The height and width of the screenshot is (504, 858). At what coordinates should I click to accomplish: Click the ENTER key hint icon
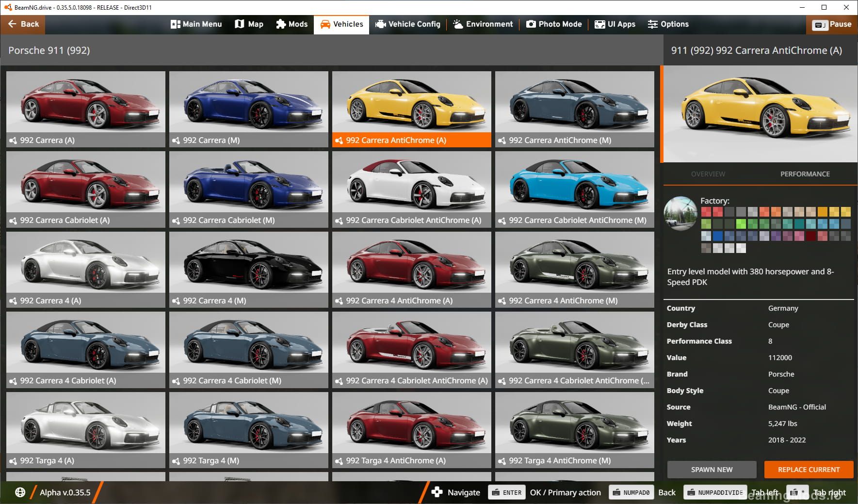click(507, 492)
